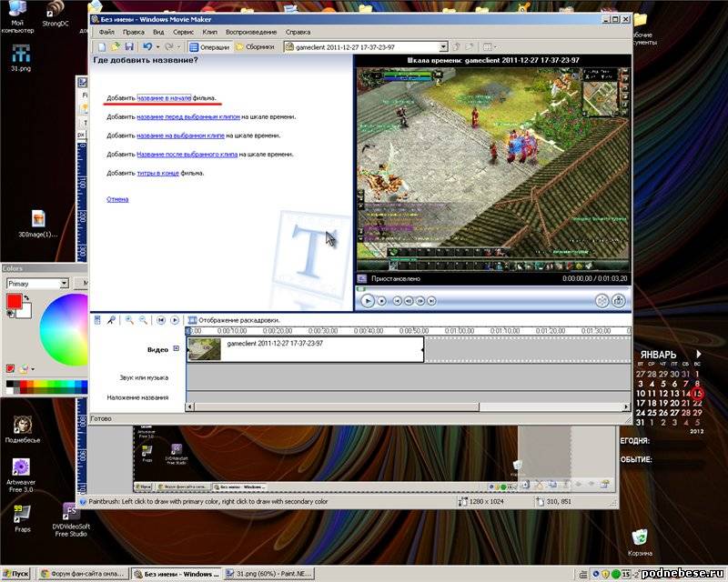Switch to the Paint.NET 31.png taskbar button

[268, 574]
